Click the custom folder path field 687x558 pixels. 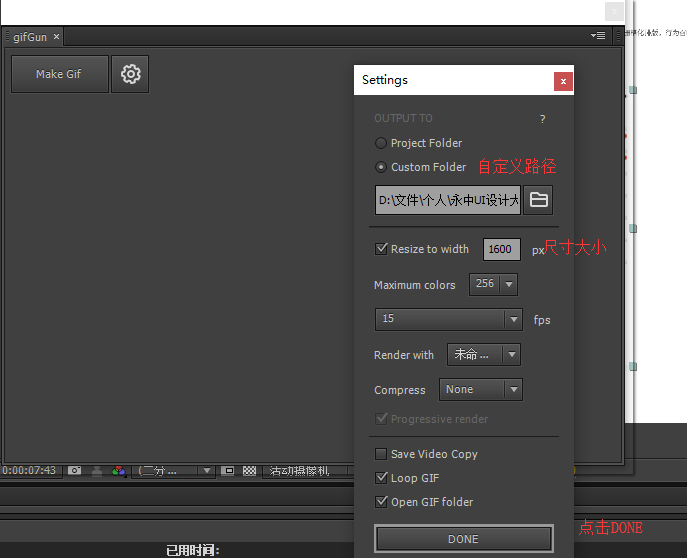(448, 200)
